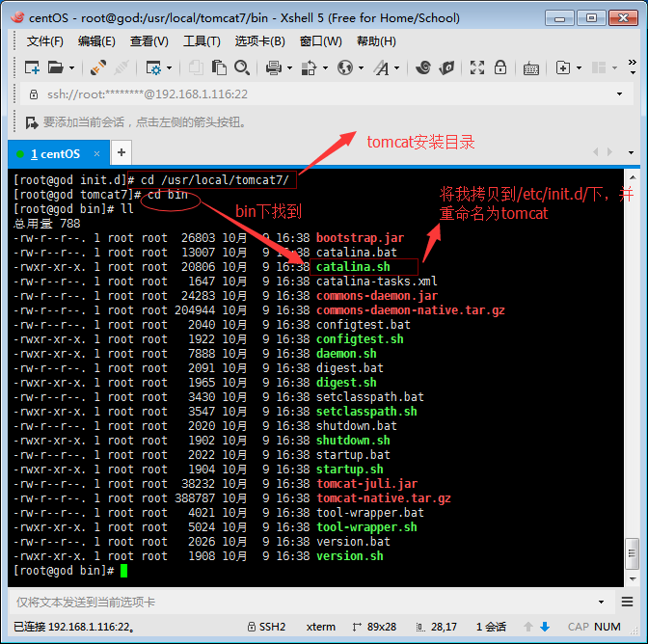Click the compose bar hamburger menu icon
This screenshot has height=644, width=648.
(628, 602)
